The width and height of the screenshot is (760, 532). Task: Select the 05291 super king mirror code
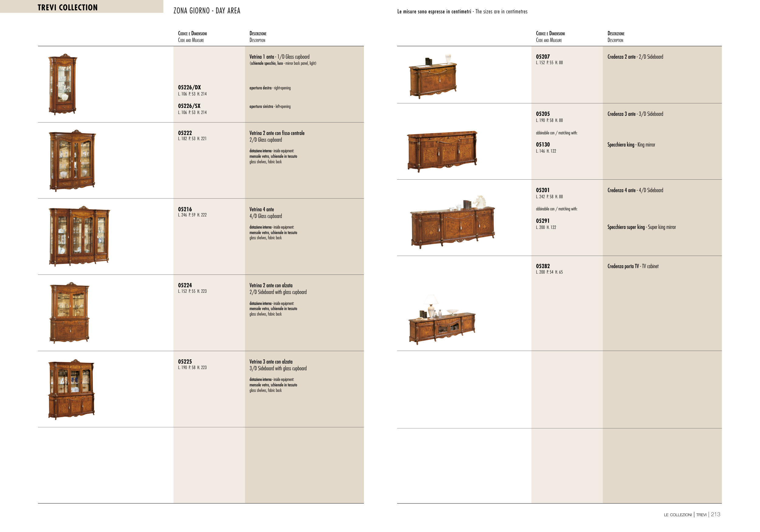543,221
